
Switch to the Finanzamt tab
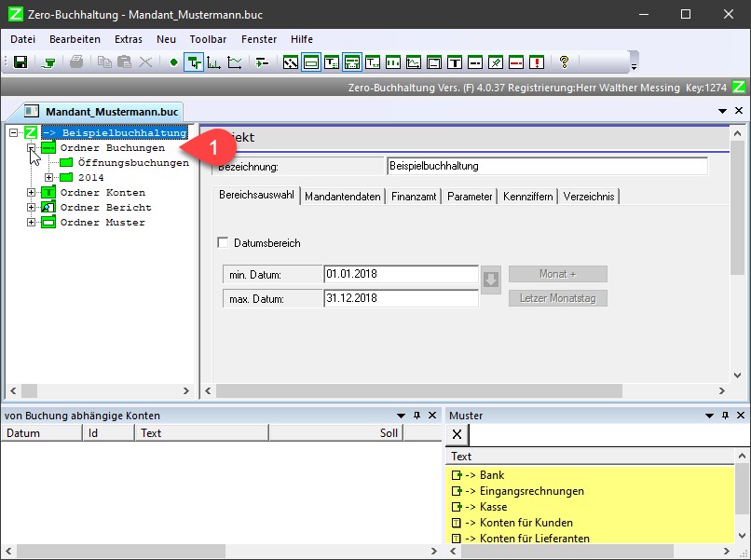(x=414, y=197)
